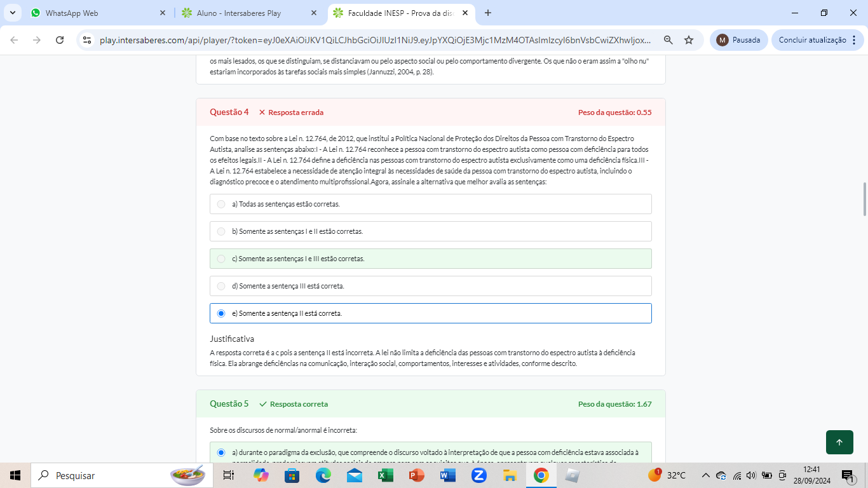Open Excel from the taskbar
This screenshot has width=868, height=488.
tap(385, 475)
